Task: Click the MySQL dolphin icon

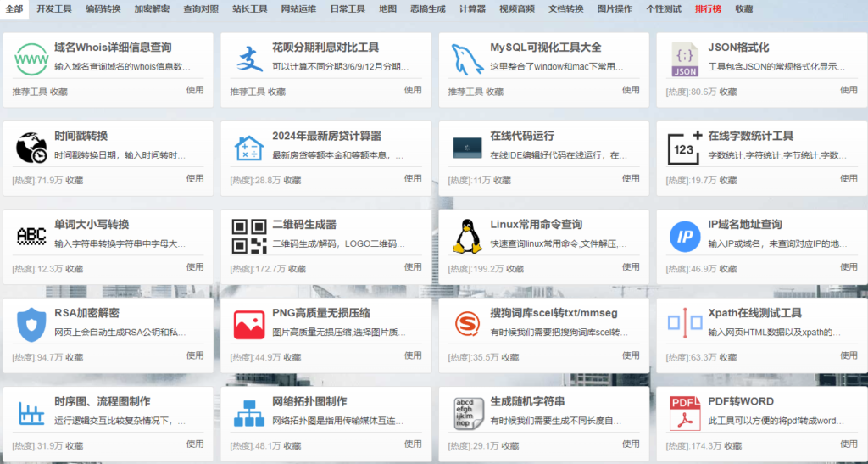Action: tap(467, 59)
